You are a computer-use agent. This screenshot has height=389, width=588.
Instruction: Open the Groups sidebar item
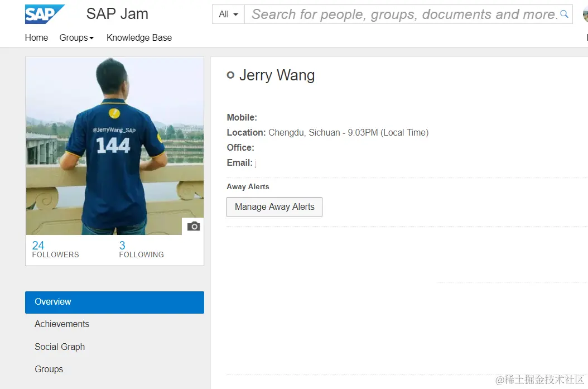tap(49, 369)
